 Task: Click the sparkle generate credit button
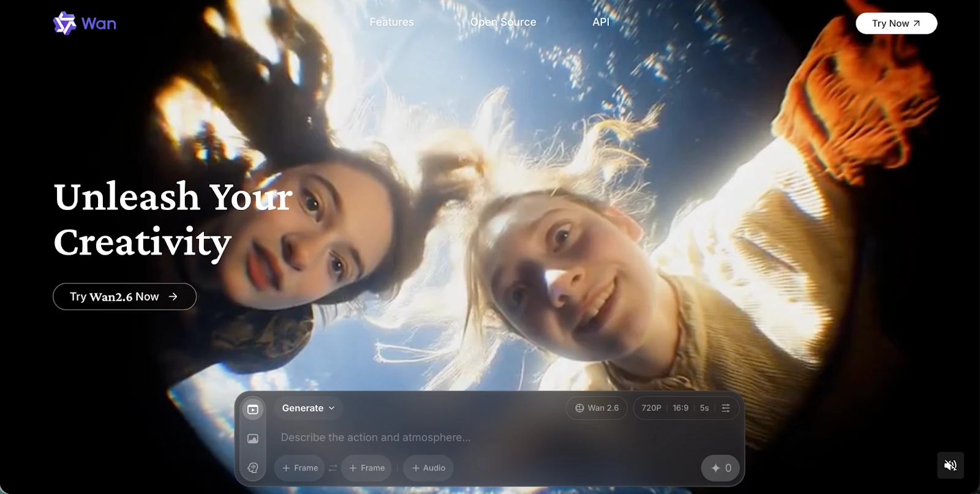[x=720, y=468]
